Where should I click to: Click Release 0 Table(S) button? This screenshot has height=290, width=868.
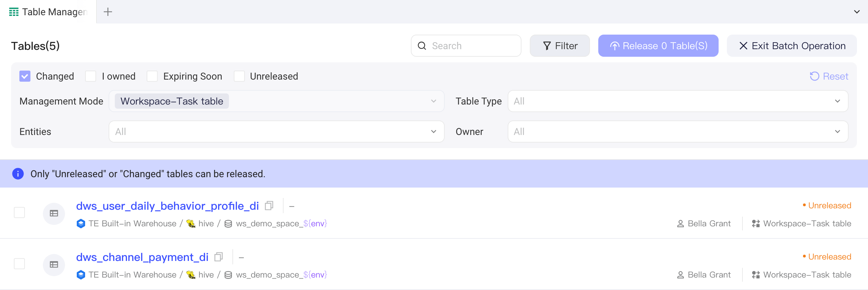[658, 46]
